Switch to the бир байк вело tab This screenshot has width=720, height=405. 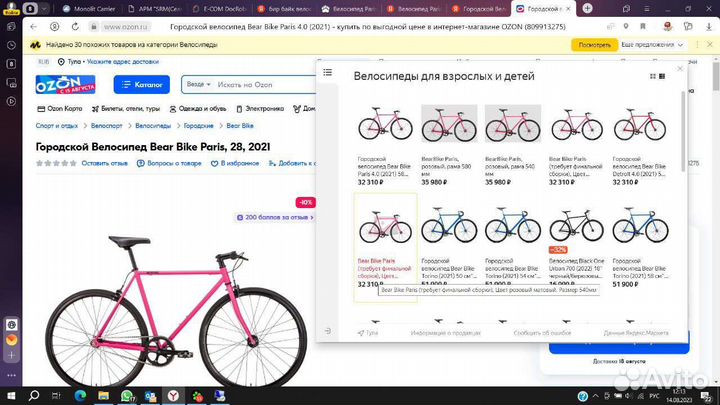click(285, 9)
